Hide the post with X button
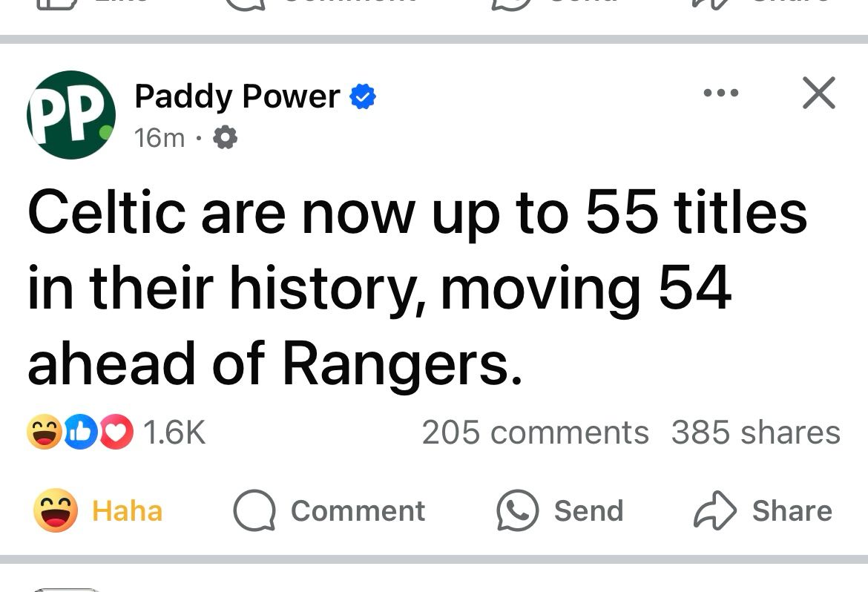Image resolution: width=868 pixels, height=592 pixels. (819, 93)
